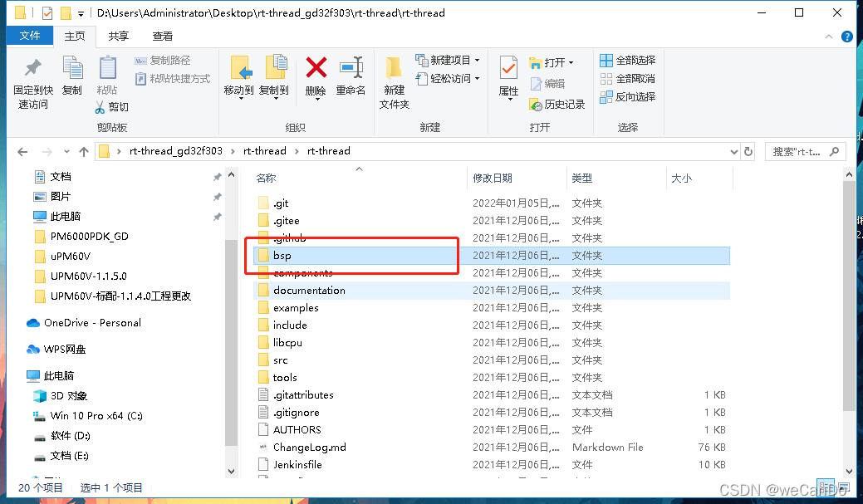Open the New item dropdown

coord(477,60)
